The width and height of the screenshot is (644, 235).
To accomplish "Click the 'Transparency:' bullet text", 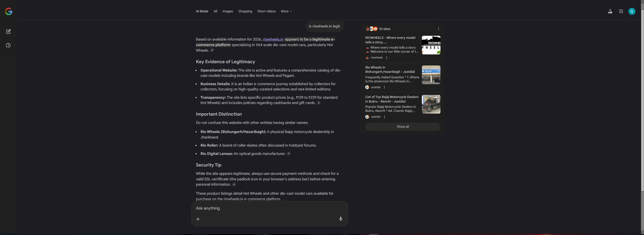I will [x=213, y=98].
